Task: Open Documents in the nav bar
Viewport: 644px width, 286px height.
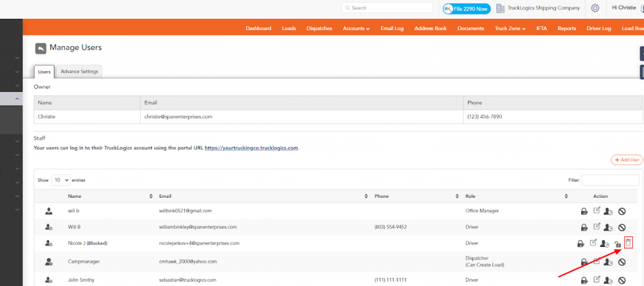Action: point(470,28)
